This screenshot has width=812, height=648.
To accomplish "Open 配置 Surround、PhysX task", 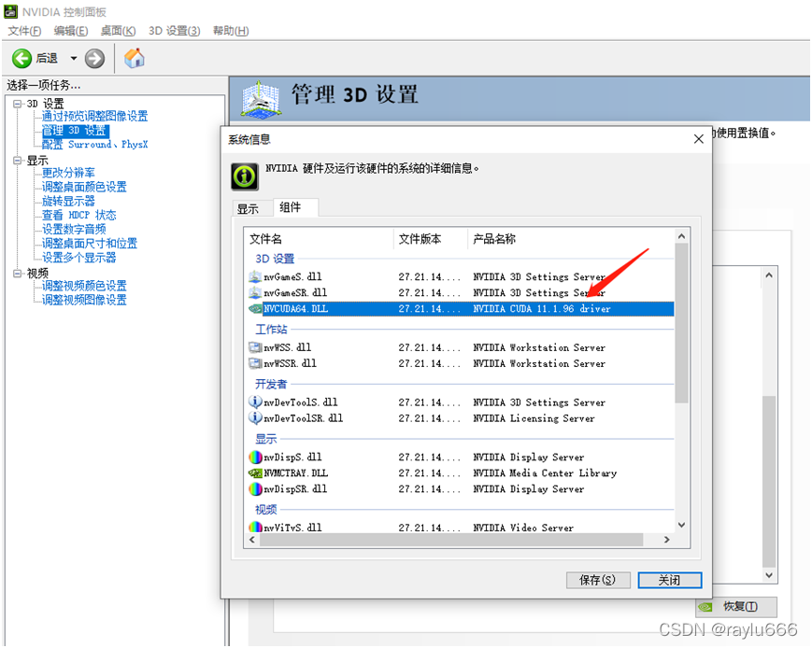I will point(94,145).
